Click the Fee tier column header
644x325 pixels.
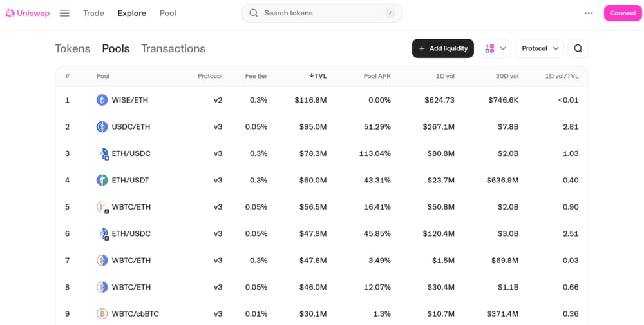tap(256, 76)
